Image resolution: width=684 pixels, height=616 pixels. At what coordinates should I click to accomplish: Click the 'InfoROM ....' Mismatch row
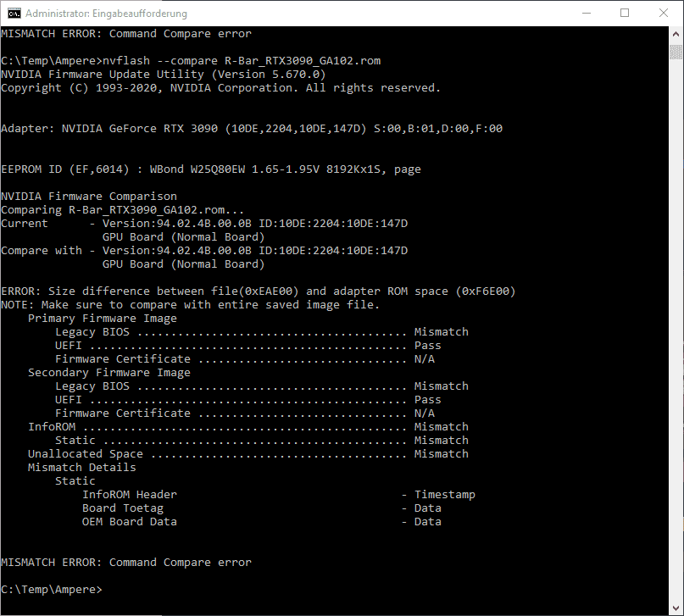pyautogui.click(x=248, y=426)
